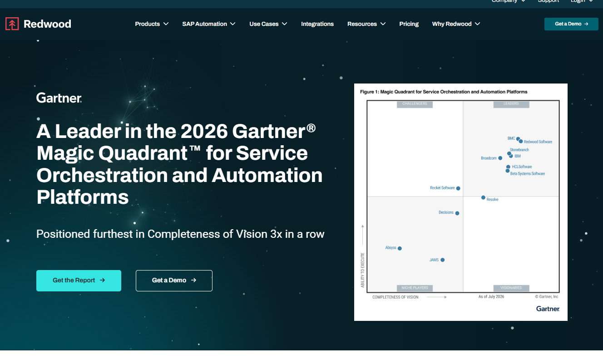Screen dimensions: 603x364
Task: Click the "JAMS" chart label
Action: coord(434,260)
